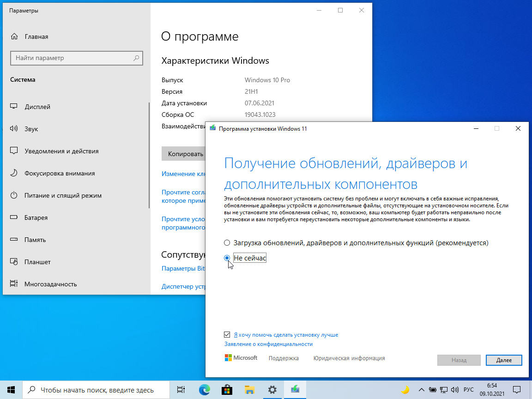
Task: Click the "19043.1023" build number value
Action: [260, 115]
